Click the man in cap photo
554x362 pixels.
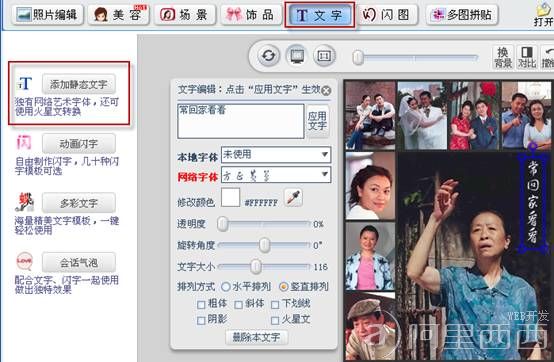(370, 326)
